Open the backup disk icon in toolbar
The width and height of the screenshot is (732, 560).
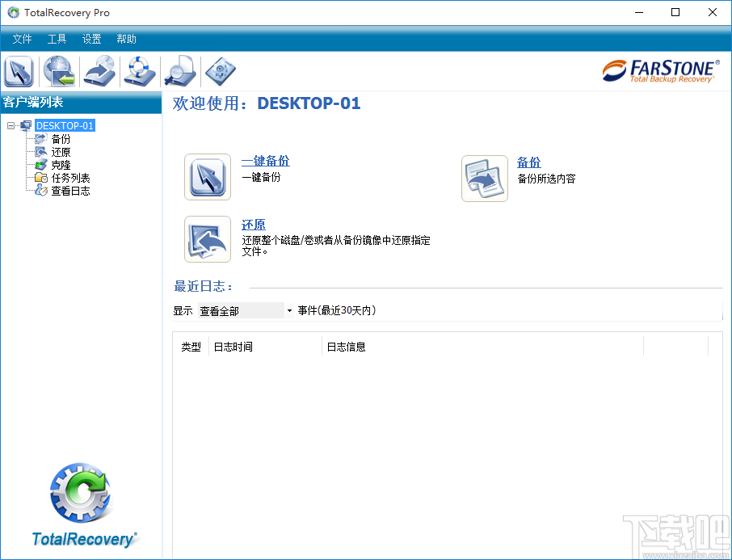99,71
